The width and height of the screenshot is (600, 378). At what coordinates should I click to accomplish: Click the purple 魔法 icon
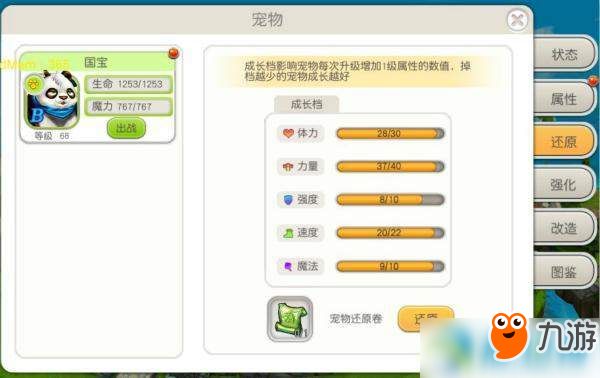pyautogui.click(x=288, y=266)
